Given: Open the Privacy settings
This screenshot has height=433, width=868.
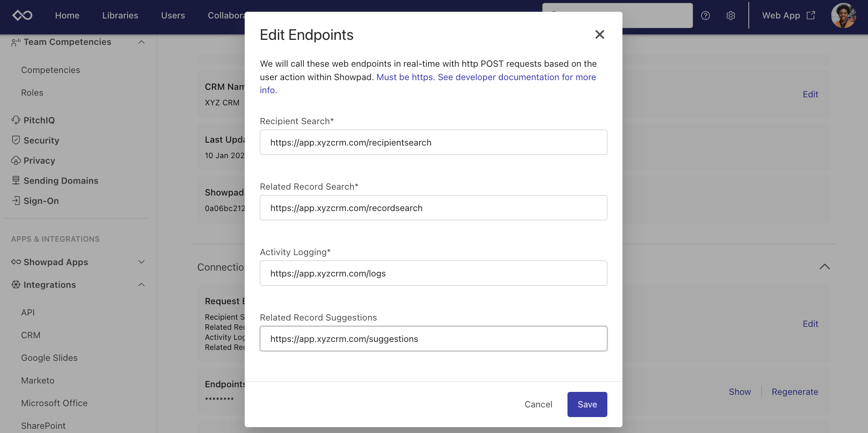Looking at the screenshot, I should (x=39, y=160).
